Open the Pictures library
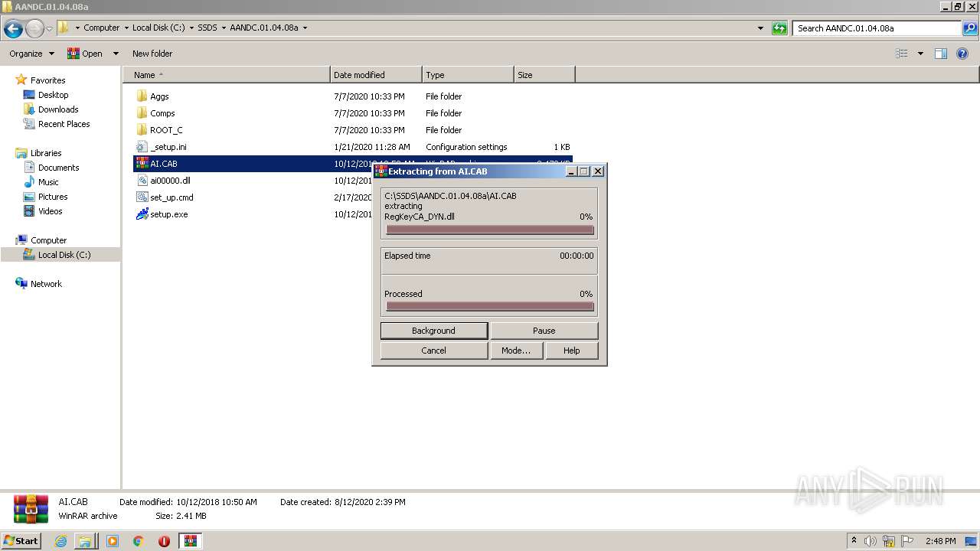This screenshot has width=980, height=551. [x=53, y=197]
